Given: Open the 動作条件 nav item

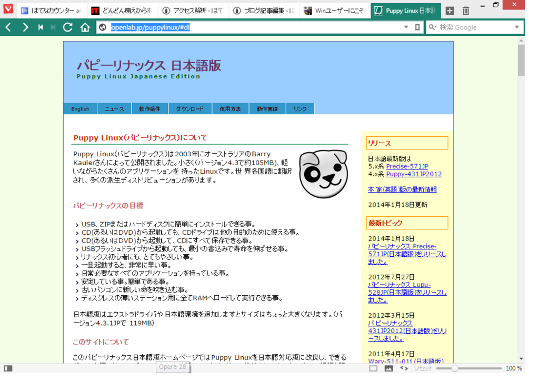Looking at the screenshot, I should pos(149,108).
